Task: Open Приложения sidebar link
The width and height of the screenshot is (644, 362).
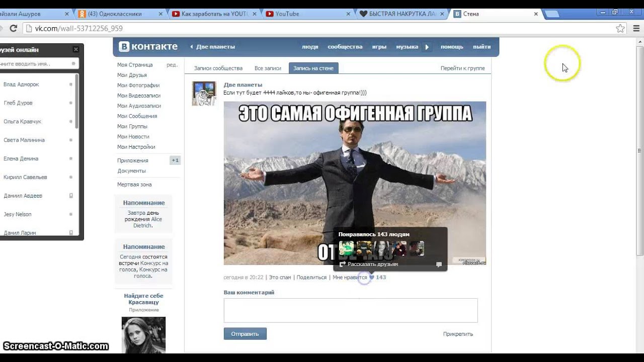Action: point(133,160)
